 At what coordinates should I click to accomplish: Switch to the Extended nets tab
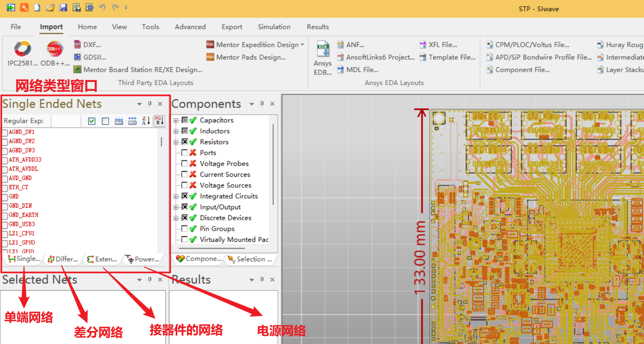[x=102, y=259]
